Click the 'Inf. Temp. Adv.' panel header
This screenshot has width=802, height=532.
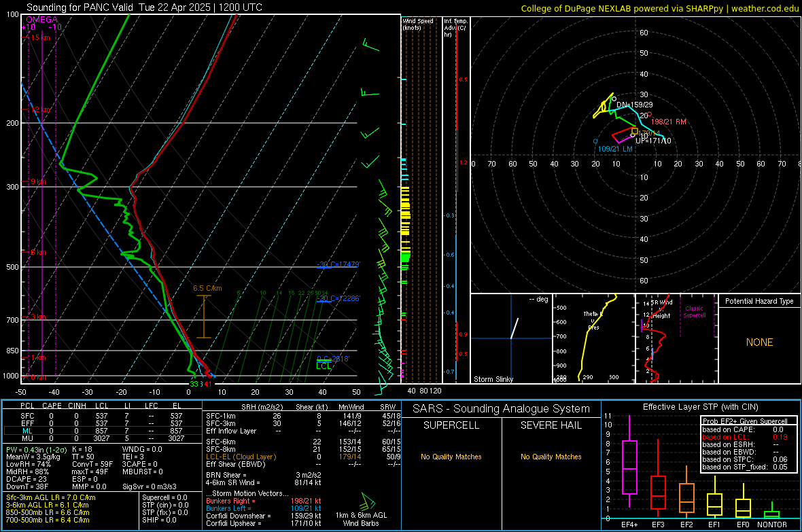[456, 28]
